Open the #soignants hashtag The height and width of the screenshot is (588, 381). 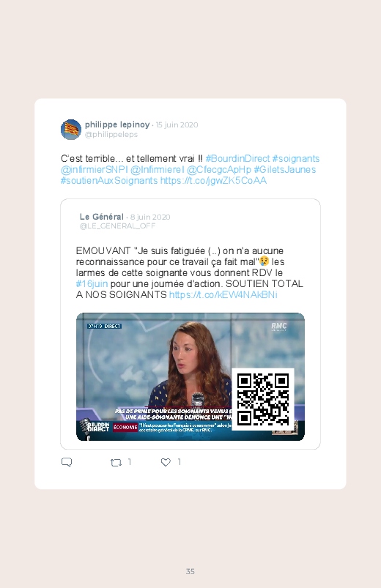(x=296, y=159)
